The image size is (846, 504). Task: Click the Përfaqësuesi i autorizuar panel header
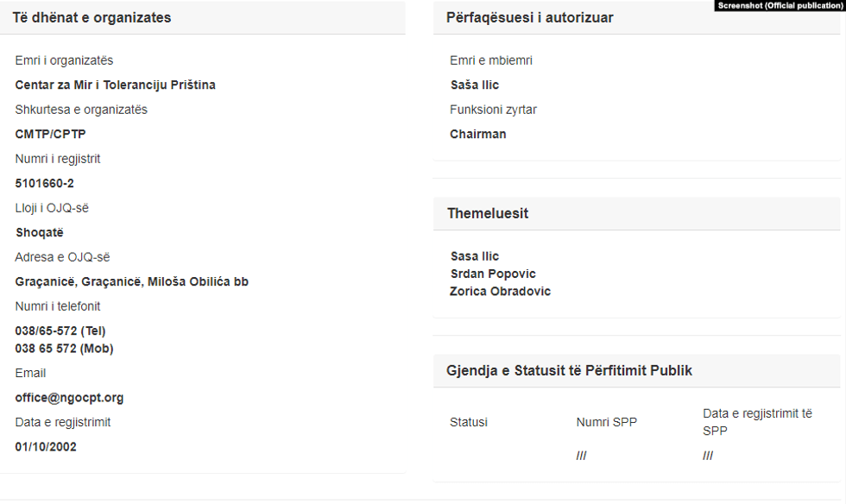[530, 17]
